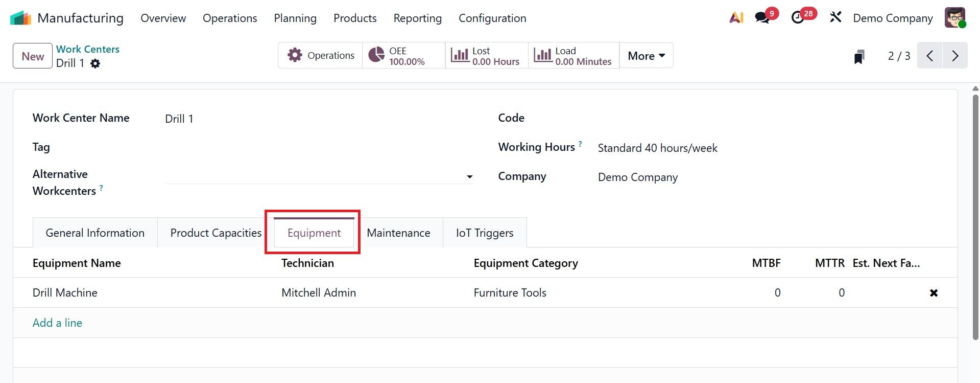Open the Manufacturing app logo
This screenshot has height=383, width=980.
20,18
